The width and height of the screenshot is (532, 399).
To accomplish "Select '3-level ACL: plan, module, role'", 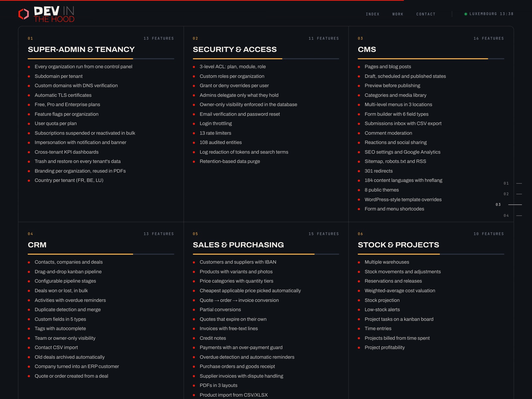I will (233, 66).
